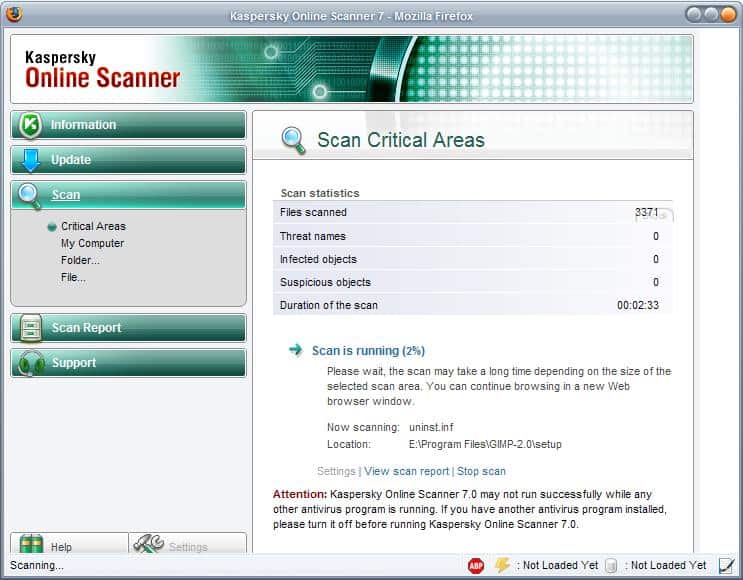Choose File... scan option

pyautogui.click(x=73, y=277)
